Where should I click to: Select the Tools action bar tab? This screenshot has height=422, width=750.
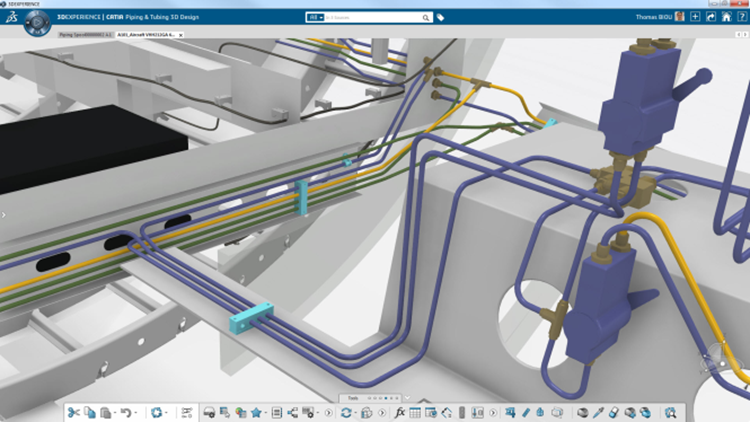(x=352, y=398)
